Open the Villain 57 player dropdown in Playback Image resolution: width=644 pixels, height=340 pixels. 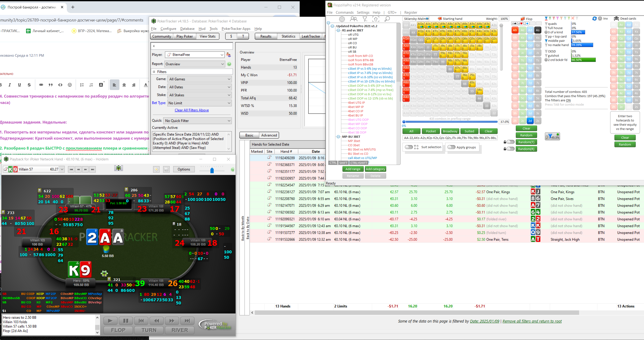coord(34,169)
